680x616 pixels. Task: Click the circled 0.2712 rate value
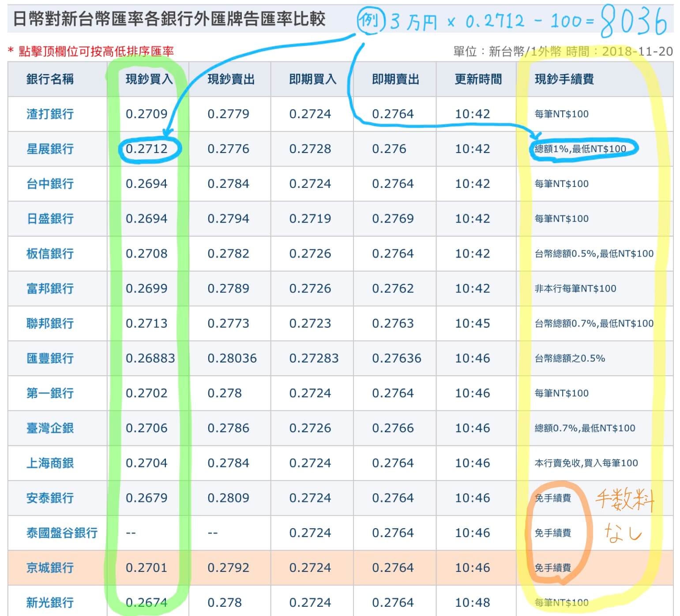coord(147,149)
